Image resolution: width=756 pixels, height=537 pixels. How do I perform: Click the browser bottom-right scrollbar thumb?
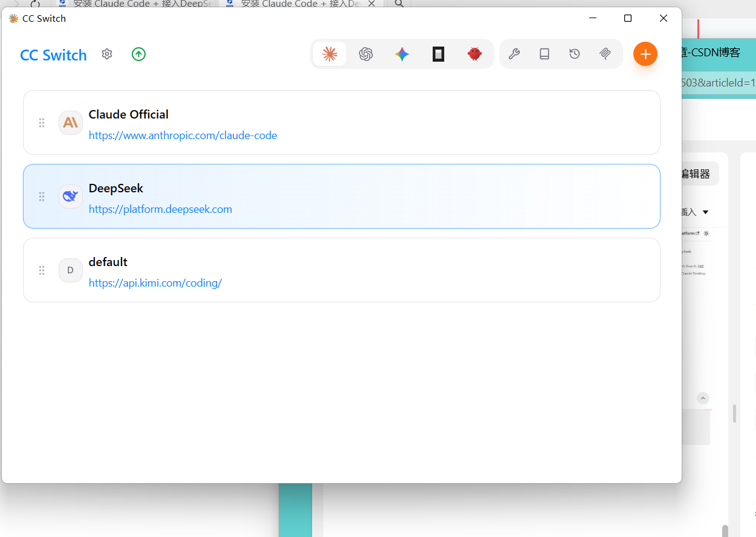(x=725, y=530)
